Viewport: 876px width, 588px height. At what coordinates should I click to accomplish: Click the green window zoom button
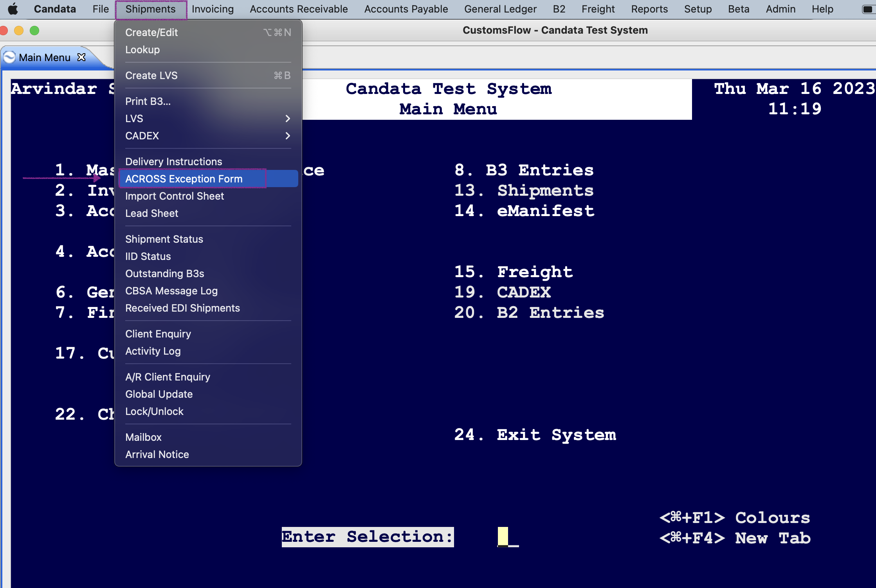coord(34,31)
